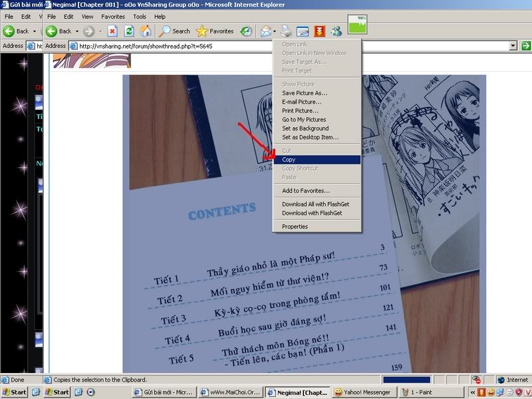The width and height of the screenshot is (532, 399).
Task: Open the File menu of front browser
Action: (52, 17)
